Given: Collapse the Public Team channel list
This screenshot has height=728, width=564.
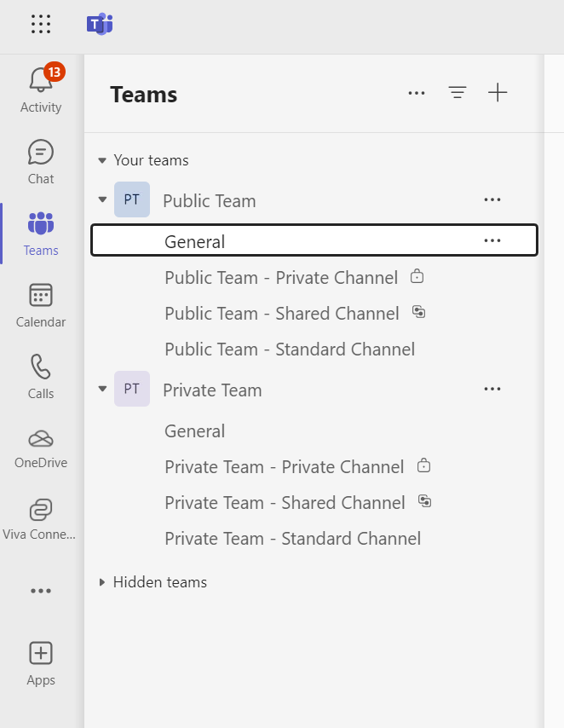Looking at the screenshot, I should coord(101,200).
